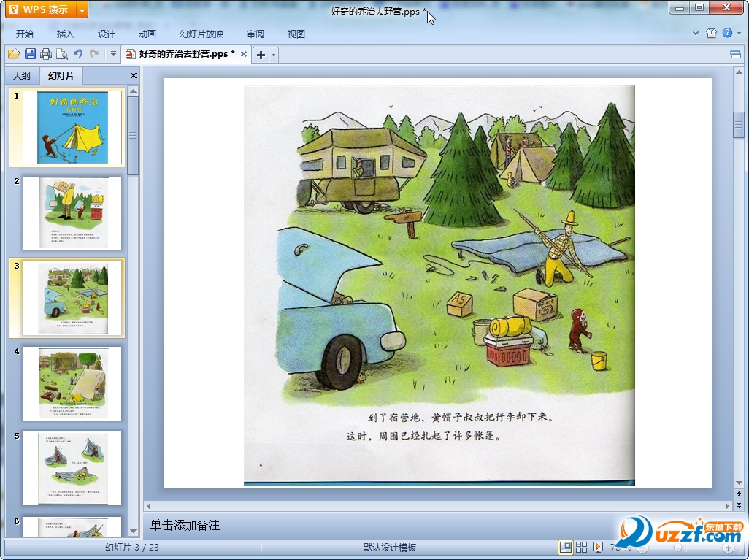Expand the new document dropdown arrow
This screenshot has height=560, width=749.
click(274, 55)
